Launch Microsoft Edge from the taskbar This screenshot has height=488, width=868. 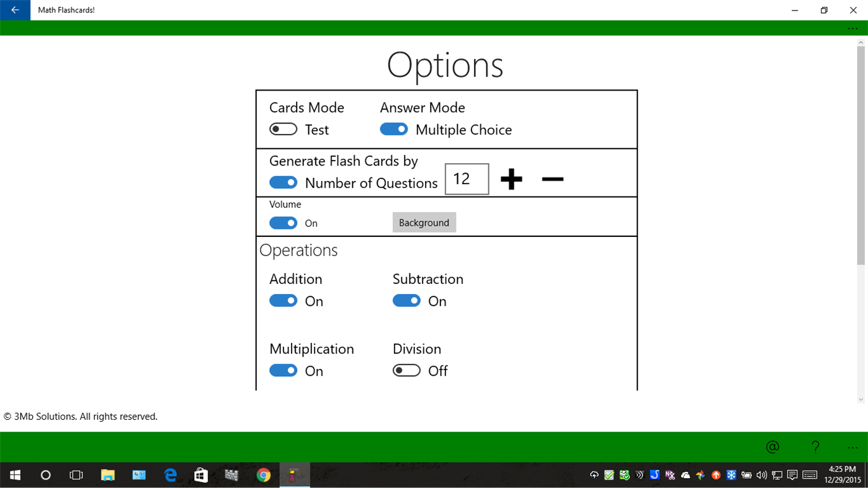pyautogui.click(x=169, y=475)
